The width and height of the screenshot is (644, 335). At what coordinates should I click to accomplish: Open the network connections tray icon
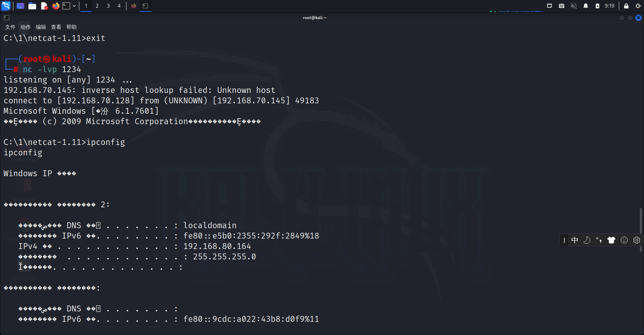pyautogui.click(x=549, y=6)
